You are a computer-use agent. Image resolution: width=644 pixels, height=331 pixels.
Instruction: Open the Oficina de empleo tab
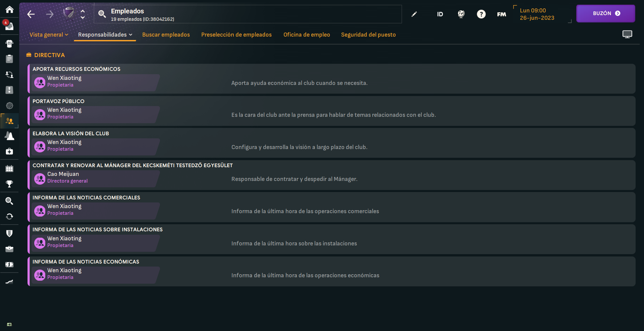[307, 35]
